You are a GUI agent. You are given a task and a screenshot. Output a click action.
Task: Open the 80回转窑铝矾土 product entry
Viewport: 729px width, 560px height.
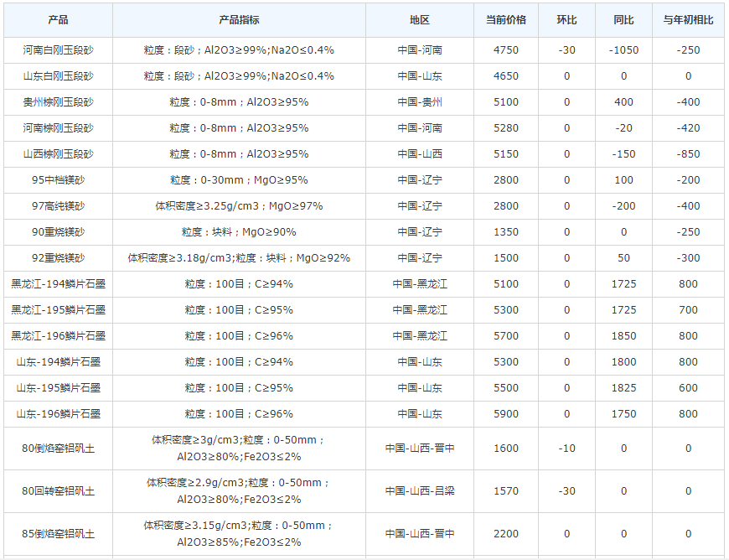coord(58,491)
